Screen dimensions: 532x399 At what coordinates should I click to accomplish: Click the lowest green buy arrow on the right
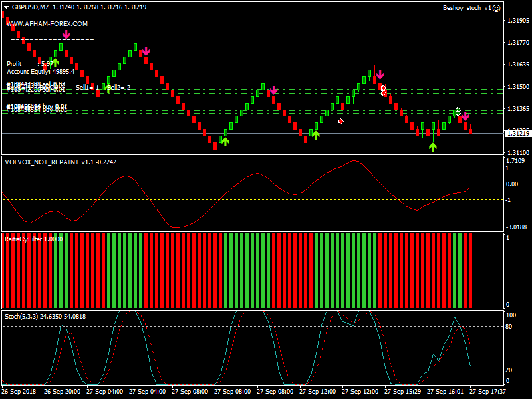pos(433,146)
